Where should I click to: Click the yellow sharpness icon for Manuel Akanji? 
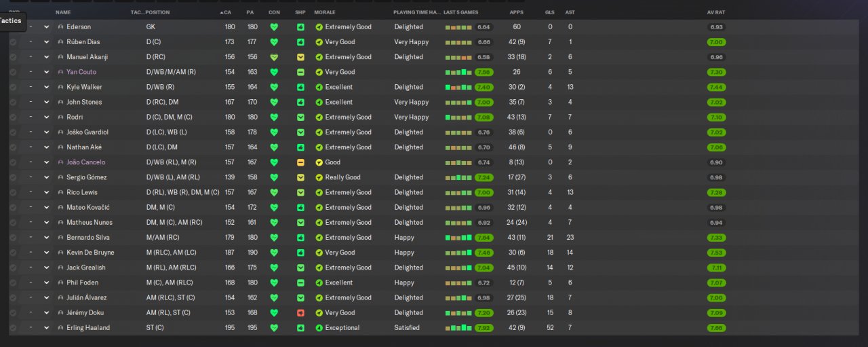(x=300, y=57)
